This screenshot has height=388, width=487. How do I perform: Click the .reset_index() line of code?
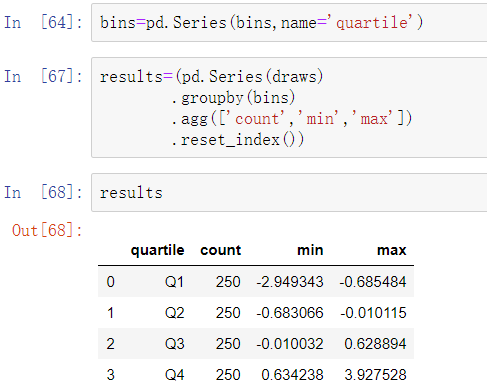(x=238, y=140)
